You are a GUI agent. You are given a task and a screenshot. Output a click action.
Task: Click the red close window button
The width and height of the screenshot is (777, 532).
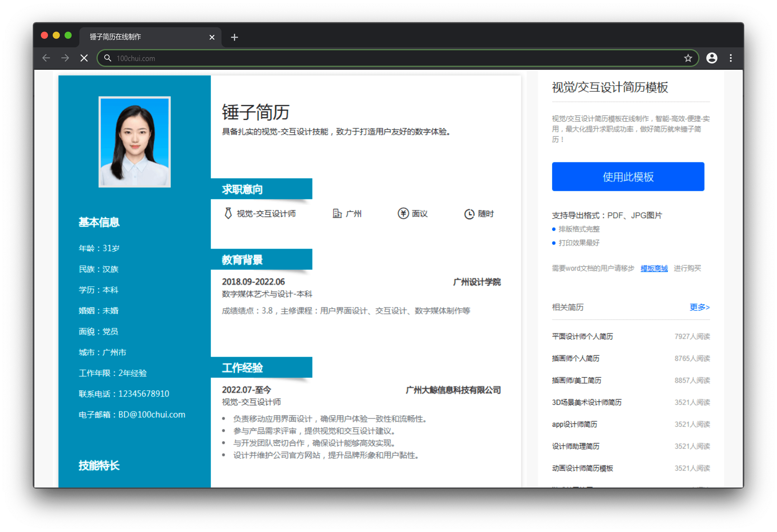click(x=44, y=36)
